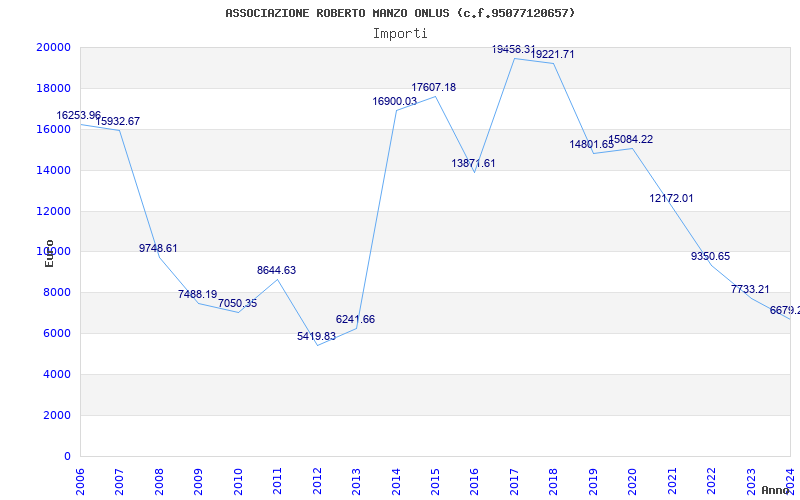Select the value 9350.65
Screen dimensions: 800x500
710,257
